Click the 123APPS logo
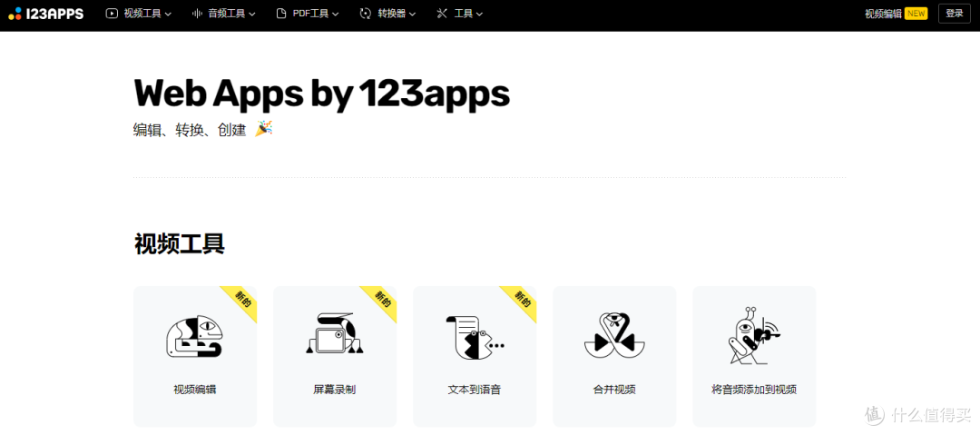 (45, 14)
